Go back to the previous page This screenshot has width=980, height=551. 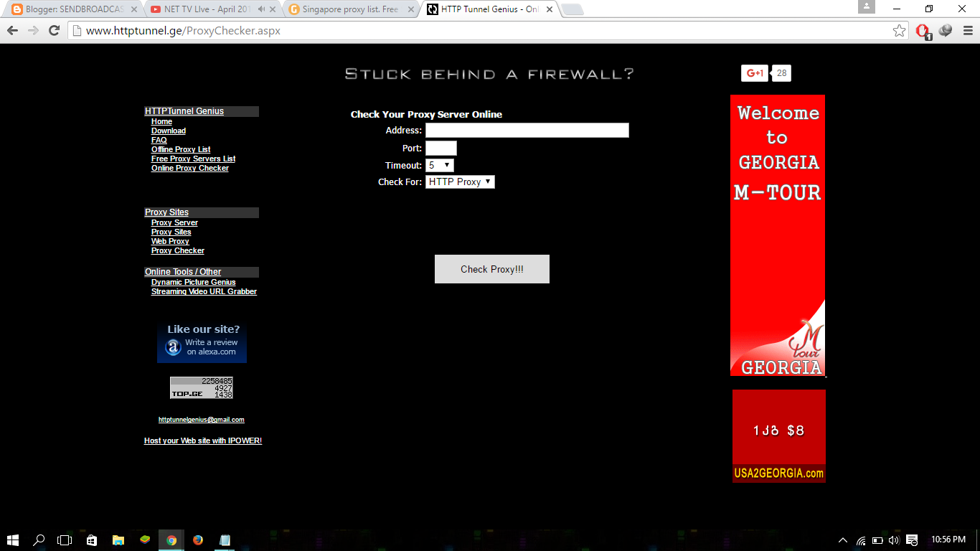point(12,30)
